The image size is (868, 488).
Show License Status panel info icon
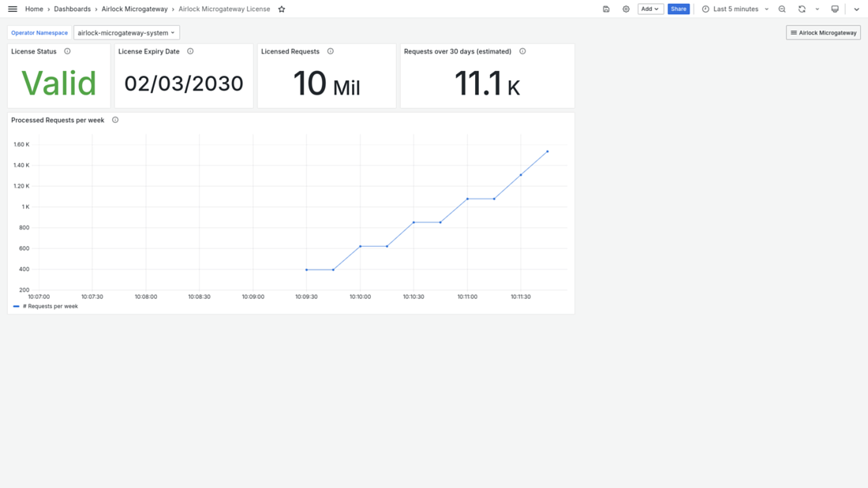[x=68, y=51]
